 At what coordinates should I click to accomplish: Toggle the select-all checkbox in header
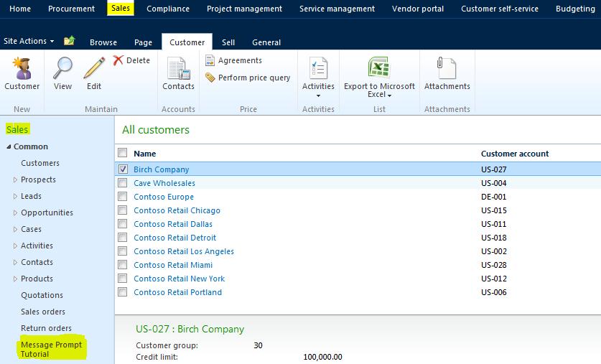click(122, 153)
